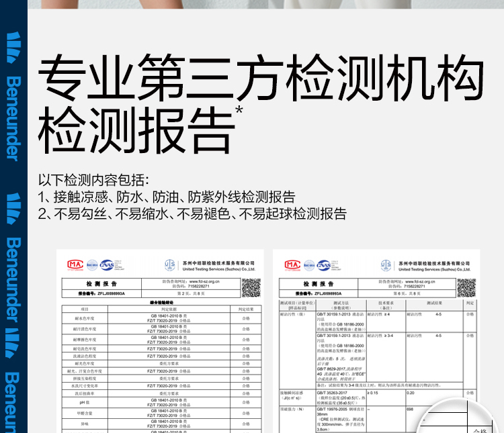Click 接触瞬间凉感 test item cell
504x433 pixels.
298,397
